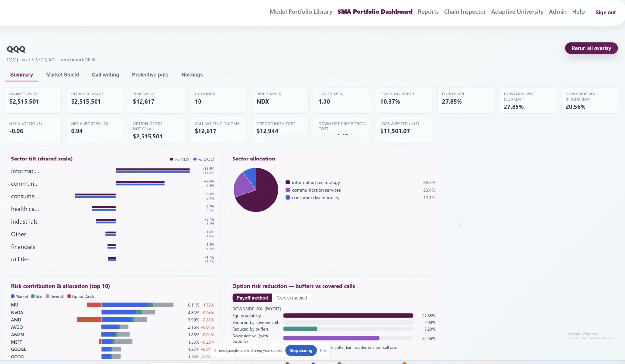This screenshot has height=364, width=625.
Task: Click the Equity volatility bar
Action: coord(348,315)
